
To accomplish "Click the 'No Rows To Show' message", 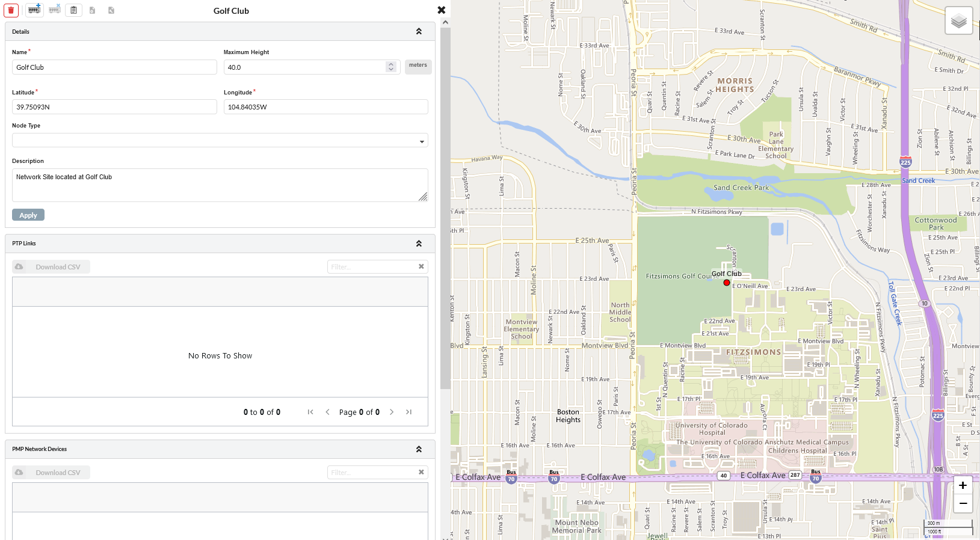I will pyautogui.click(x=220, y=356).
